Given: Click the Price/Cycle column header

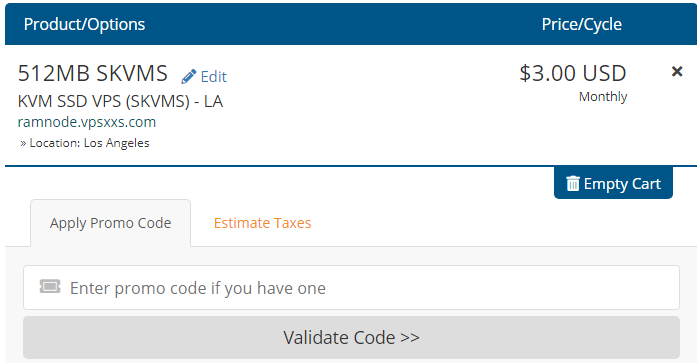Looking at the screenshot, I should [581, 24].
